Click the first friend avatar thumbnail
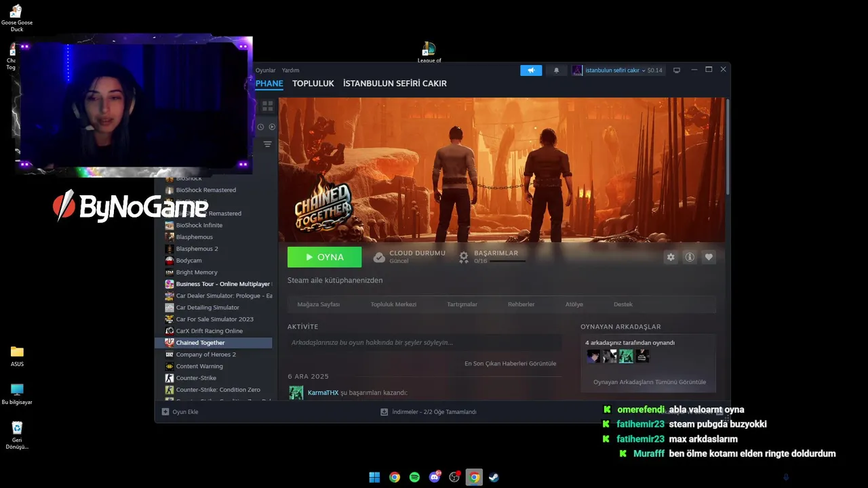The width and height of the screenshot is (868, 488). pyautogui.click(x=593, y=356)
